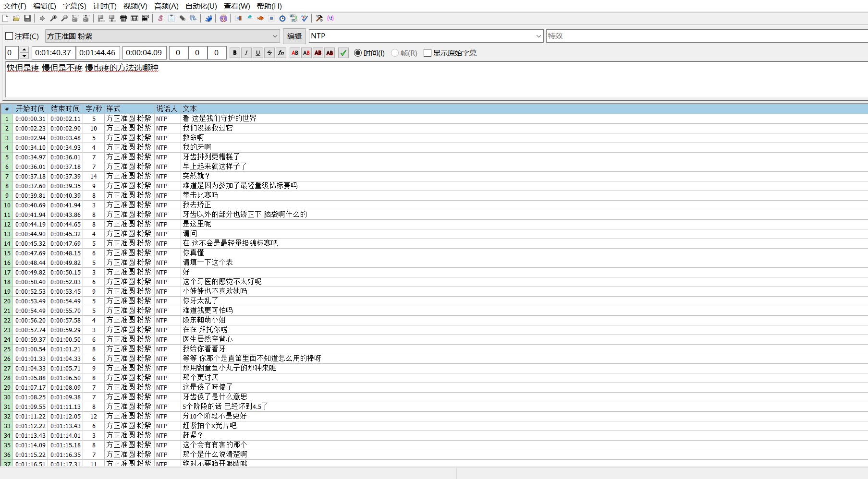
Task: Launch ASSDraw (anime girl icon)
Action: point(223,18)
